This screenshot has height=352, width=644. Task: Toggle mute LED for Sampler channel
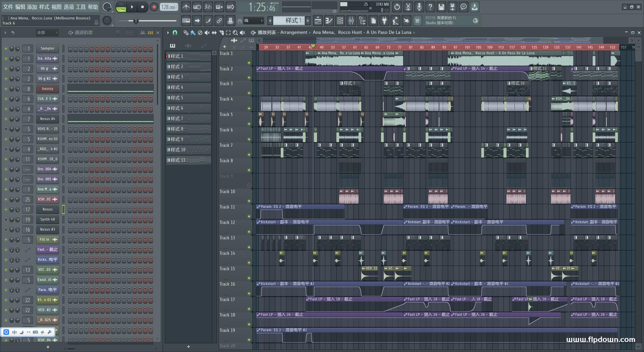pyautogui.click(x=6, y=49)
